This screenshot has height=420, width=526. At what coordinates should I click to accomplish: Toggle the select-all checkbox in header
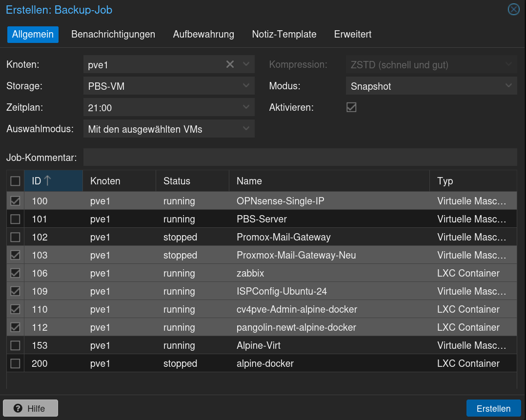tap(15, 181)
